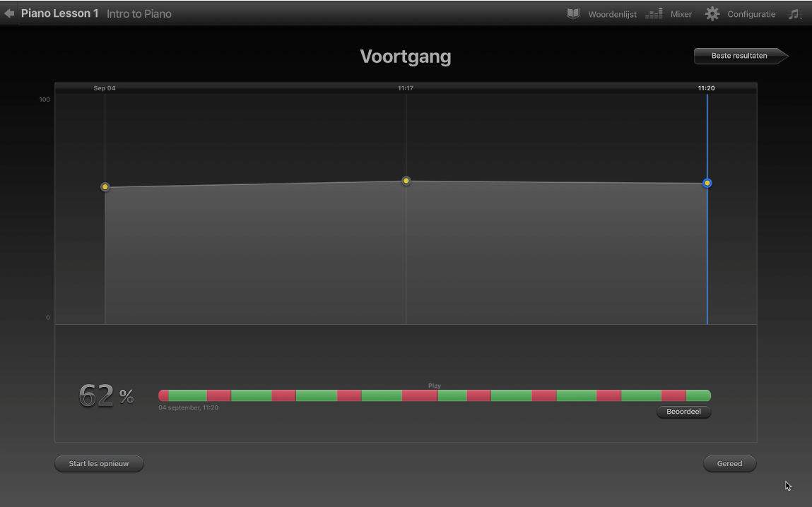This screenshot has width=812, height=507.
Task: Click the 11:17 timestamp header
Action: [x=406, y=88]
